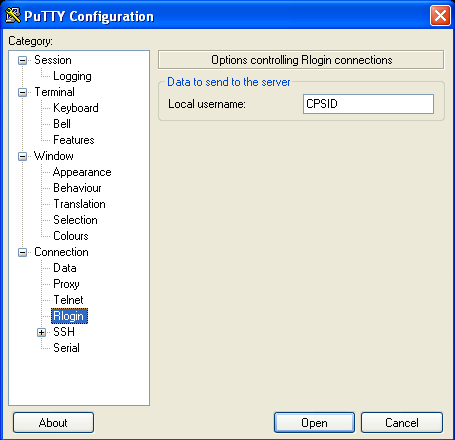Image resolution: width=455 pixels, height=440 pixels.
Task: Collapse the Session tree node
Action: point(22,60)
